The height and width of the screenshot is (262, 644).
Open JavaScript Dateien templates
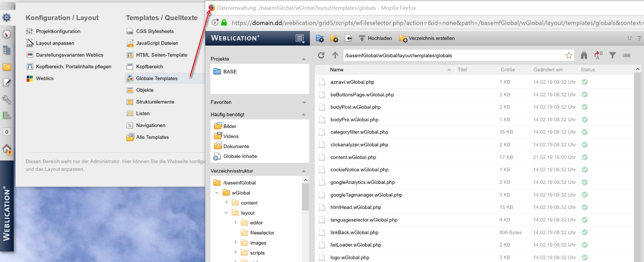[x=152, y=43]
